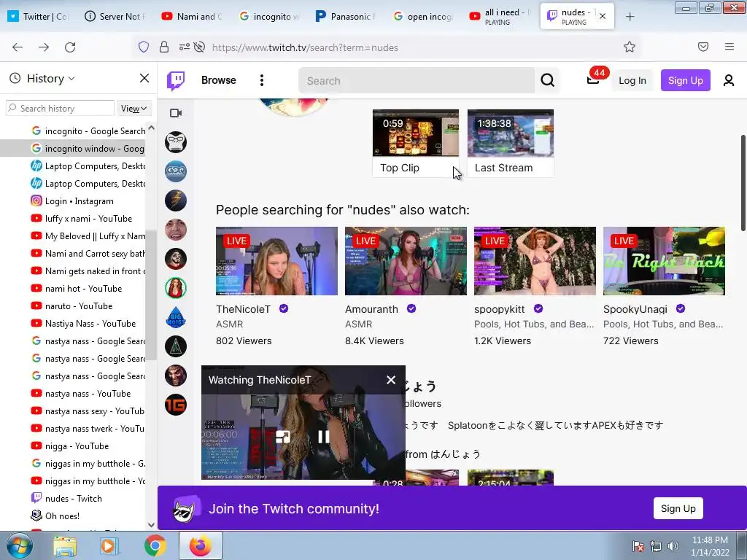The height and width of the screenshot is (560, 747).
Task: Click the 1G channel avatar in sidebar
Action: tap(176, 405)
